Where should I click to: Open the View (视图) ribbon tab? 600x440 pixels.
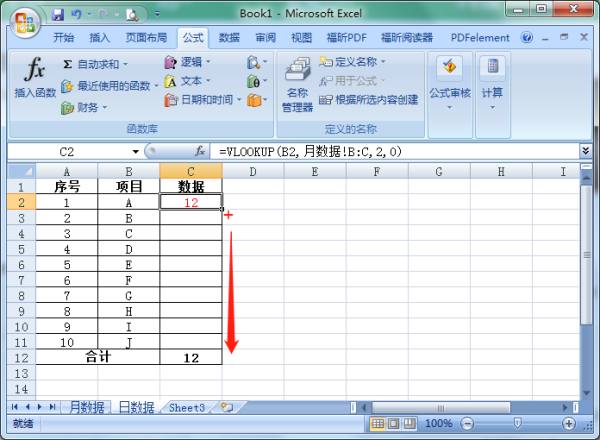click(x=302, y=37)
